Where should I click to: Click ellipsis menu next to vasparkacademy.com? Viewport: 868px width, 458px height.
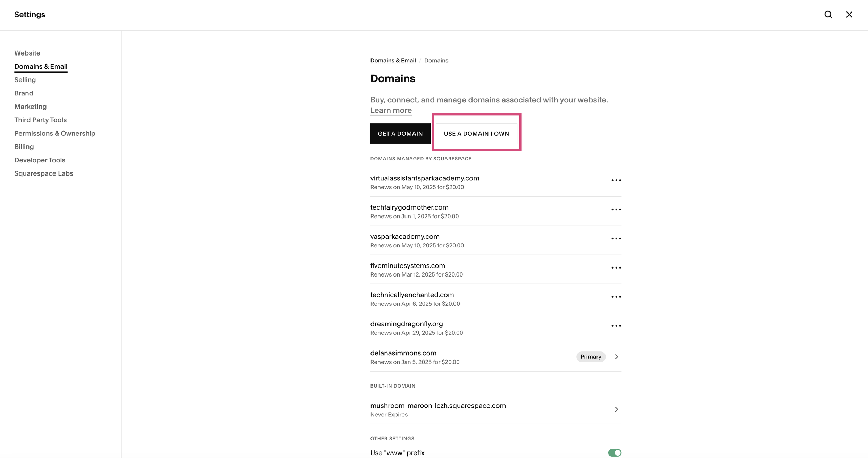click(616, 239)
